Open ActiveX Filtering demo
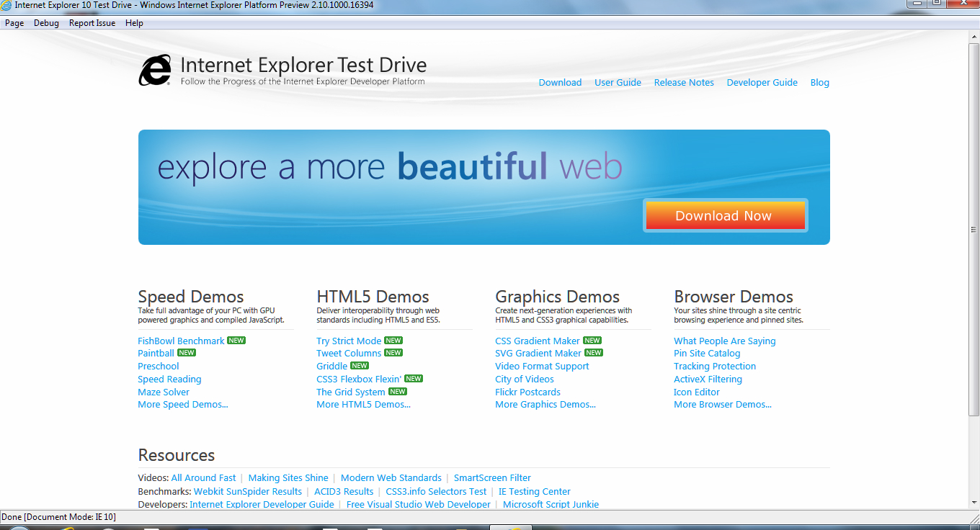 708,379
